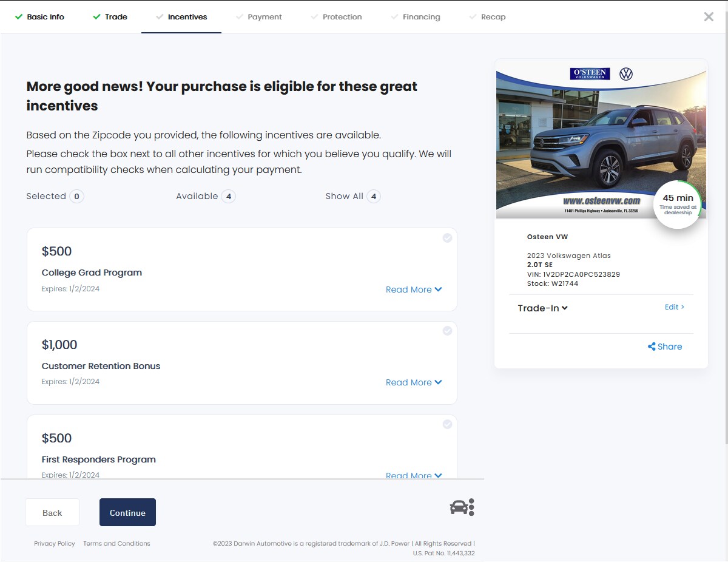This screenshot has height=562, width=728.
Task: Click the 45 min time saved badge
Action: pyautogui.click(x=677, y=204)
